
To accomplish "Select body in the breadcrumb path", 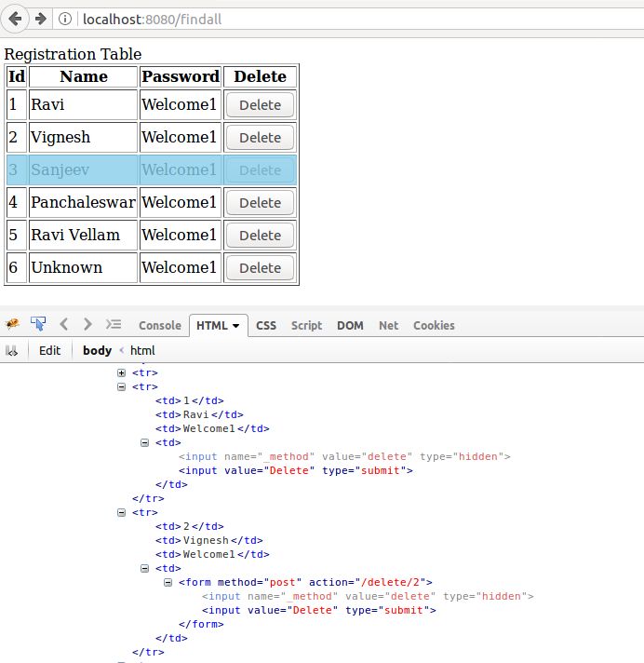I will (97, 350).
